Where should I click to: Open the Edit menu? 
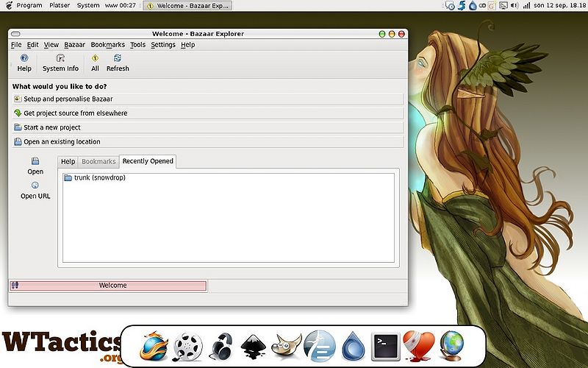[32, 45]
